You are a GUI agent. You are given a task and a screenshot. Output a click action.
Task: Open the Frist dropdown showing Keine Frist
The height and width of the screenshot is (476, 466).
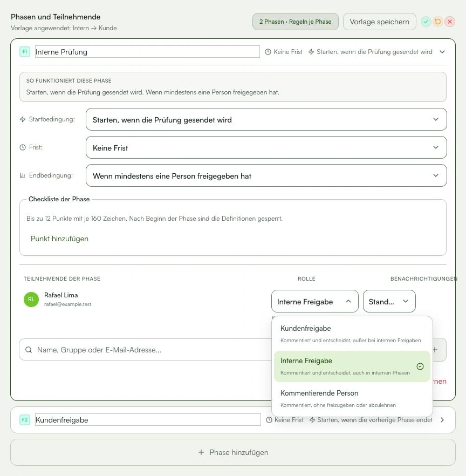(266, 147)
